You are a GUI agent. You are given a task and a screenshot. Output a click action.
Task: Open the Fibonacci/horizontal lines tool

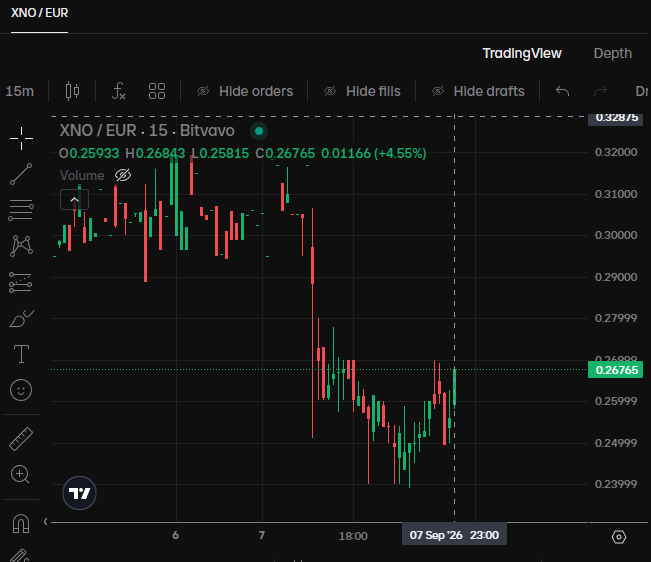coord(21,210)
